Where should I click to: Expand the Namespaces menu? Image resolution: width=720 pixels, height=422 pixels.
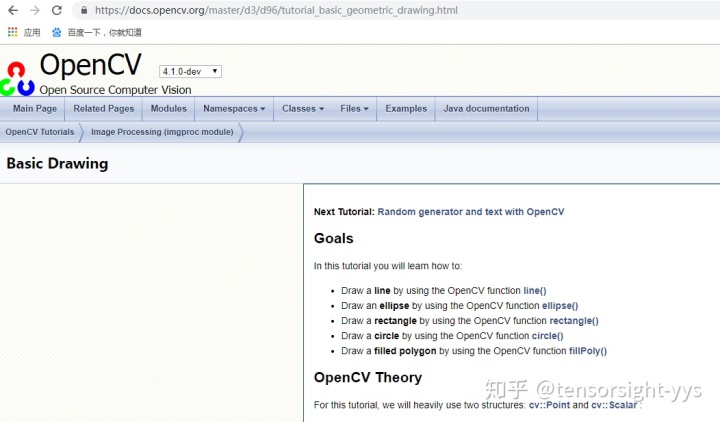(234, 109)
